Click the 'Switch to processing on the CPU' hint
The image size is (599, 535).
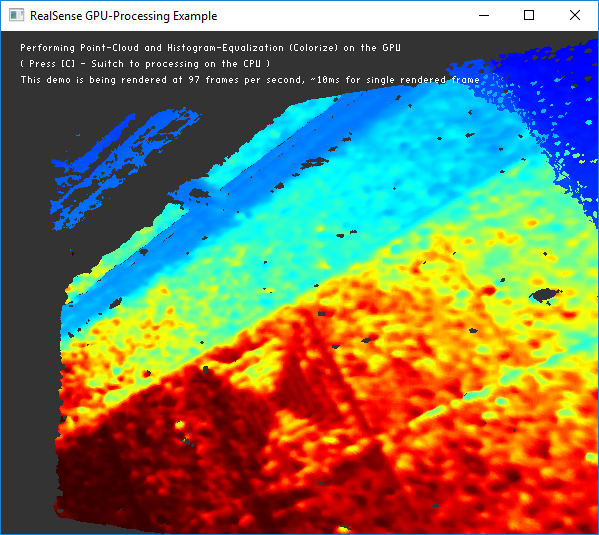tap(176, 64)
